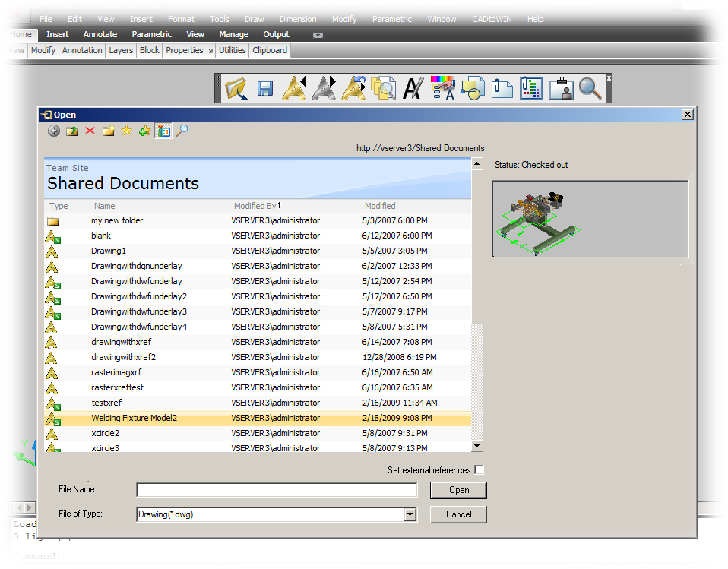Click the add-to-favorites star plus icon
The height and width of the screenshot is (569, 728).
(x=145, y=131)
